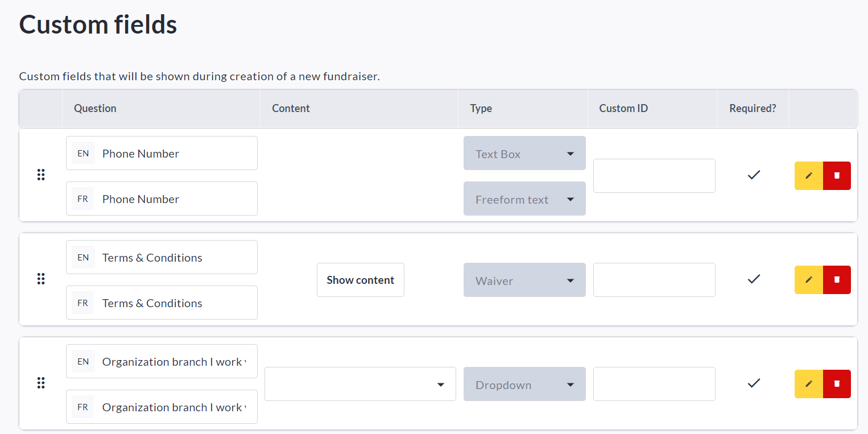Click the EN Terms & Conditions question field

point(171,258)
